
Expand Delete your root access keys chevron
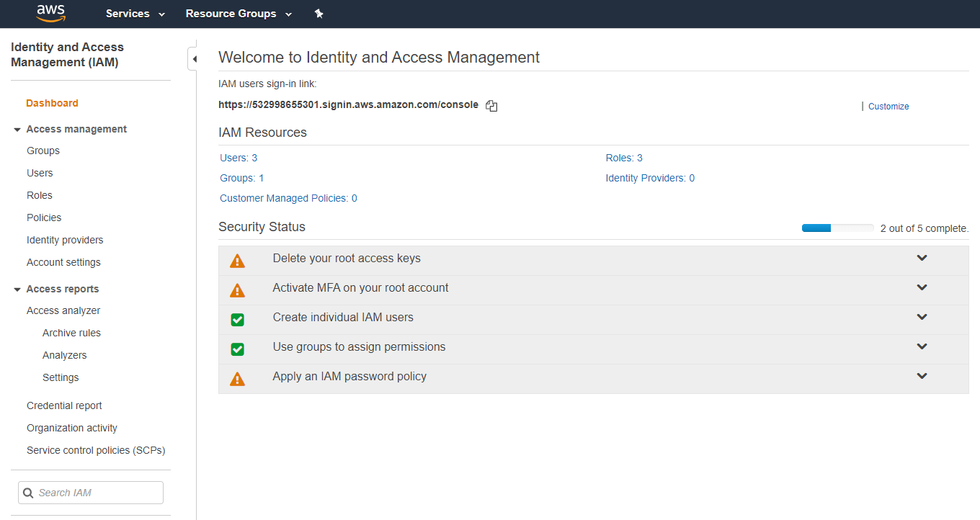coord(922,258)
